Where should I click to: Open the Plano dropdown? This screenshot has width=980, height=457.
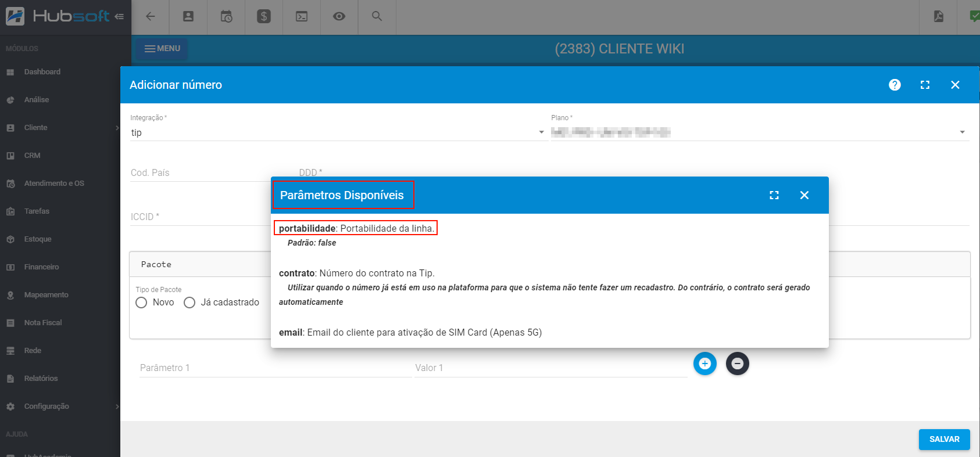[x=760, y=132]
